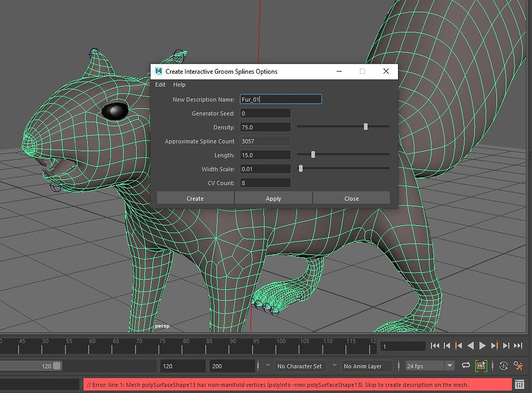Close the dialog with the X button
Screen dimensions: 532x393
[x=386, y=71]
